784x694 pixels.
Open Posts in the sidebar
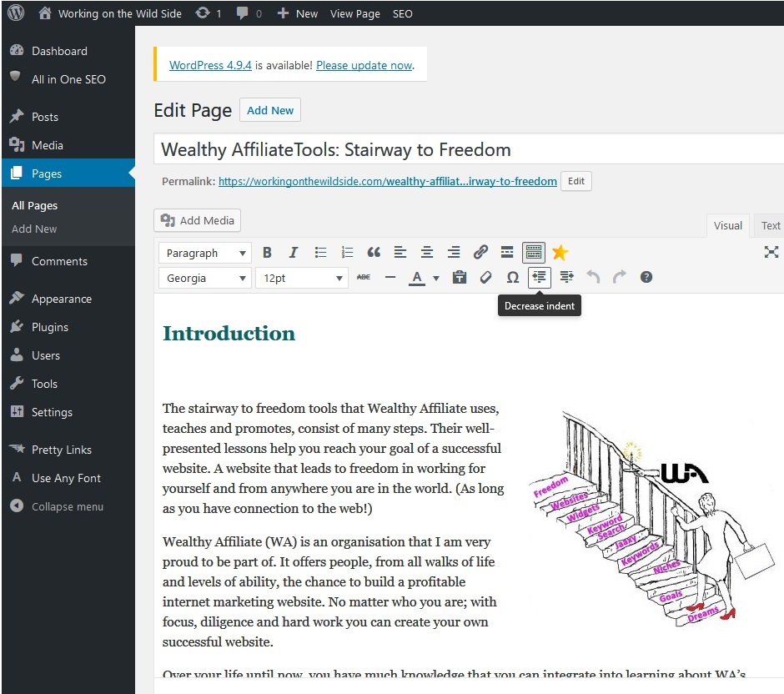click(x=68, y=117)
